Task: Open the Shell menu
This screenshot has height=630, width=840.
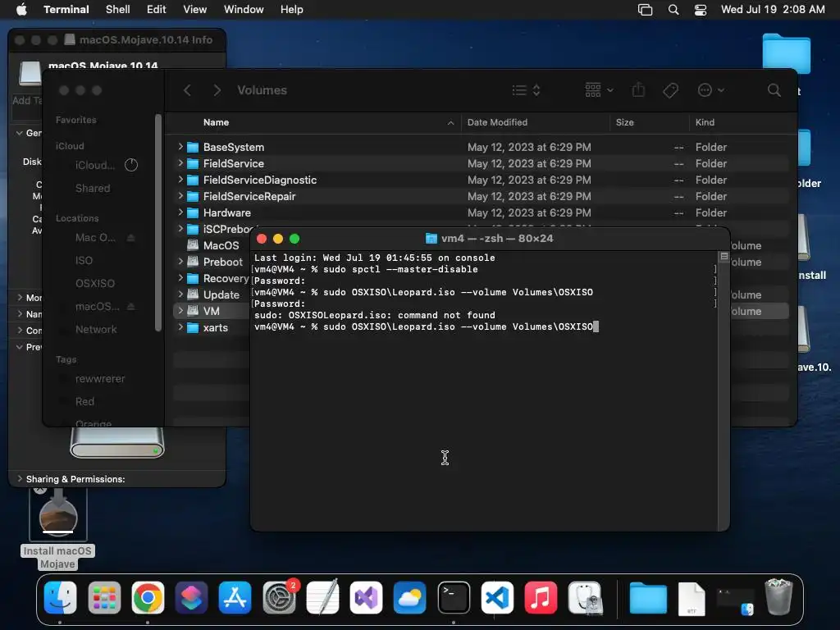Action: pos(118,10)
